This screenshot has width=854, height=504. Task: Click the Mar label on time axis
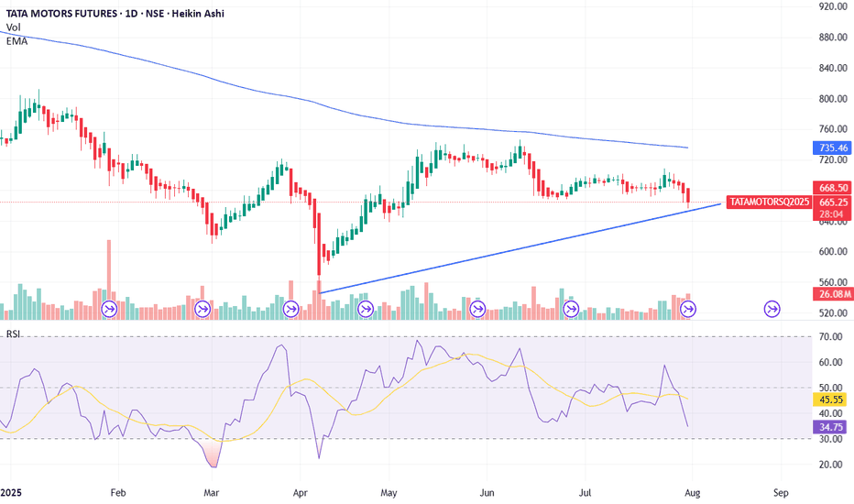(x=211, y=493)
